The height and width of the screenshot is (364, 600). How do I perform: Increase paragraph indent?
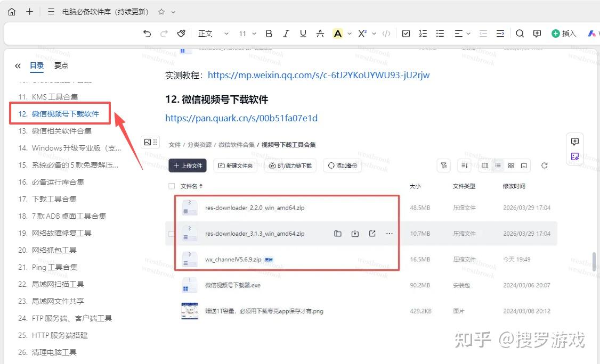click(500, 34)
